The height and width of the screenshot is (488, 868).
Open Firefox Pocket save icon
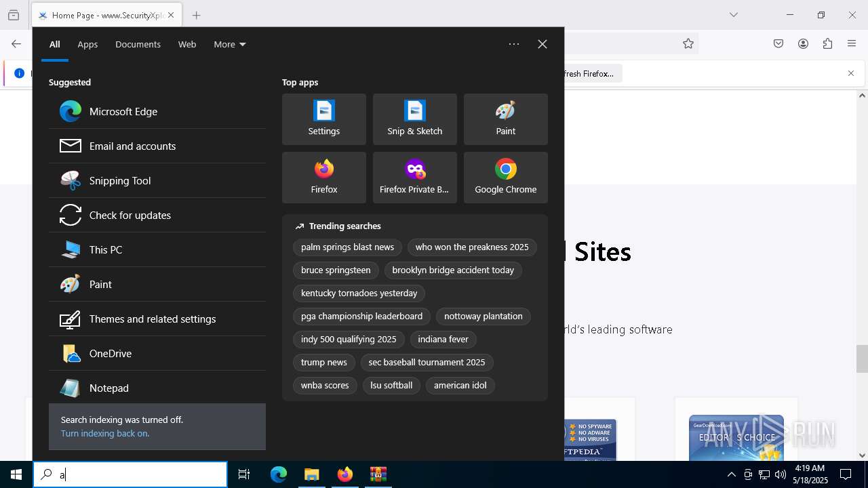tap(778, 43)
